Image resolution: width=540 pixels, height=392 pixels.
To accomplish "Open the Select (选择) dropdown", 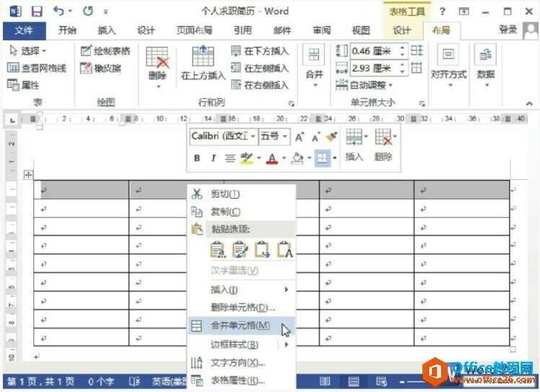I will pyautogui.click(x=27, y=51).
